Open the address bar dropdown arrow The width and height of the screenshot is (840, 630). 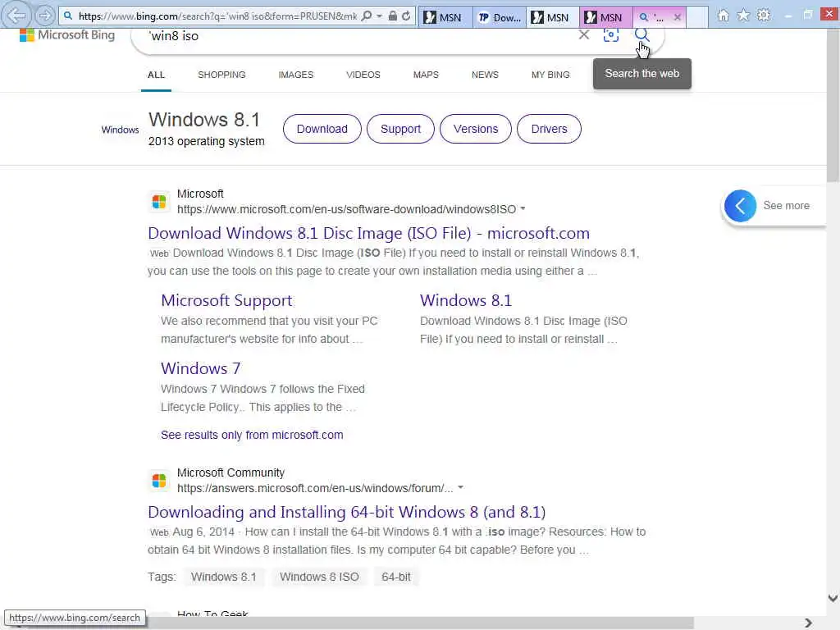(379, 16)
